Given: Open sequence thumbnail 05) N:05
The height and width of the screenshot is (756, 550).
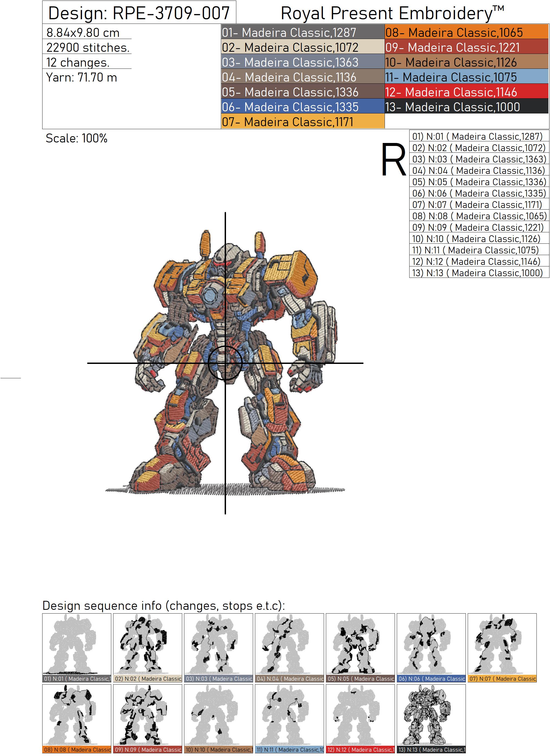Looking at the screenshot, I should (x=361, y=648).
